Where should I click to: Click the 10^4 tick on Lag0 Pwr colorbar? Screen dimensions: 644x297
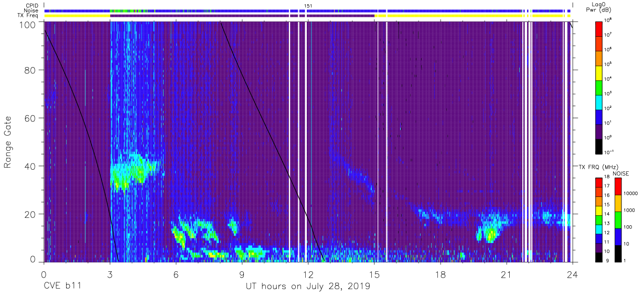[608, 79]
